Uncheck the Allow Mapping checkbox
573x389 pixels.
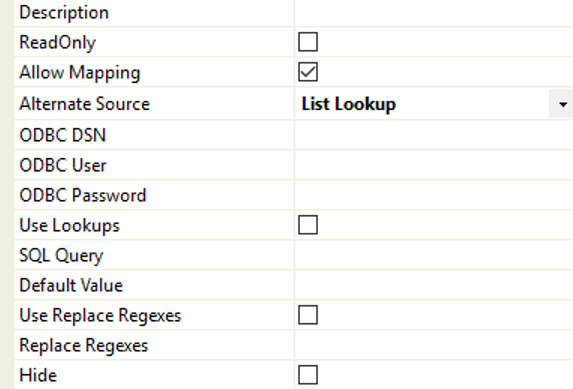308,72
